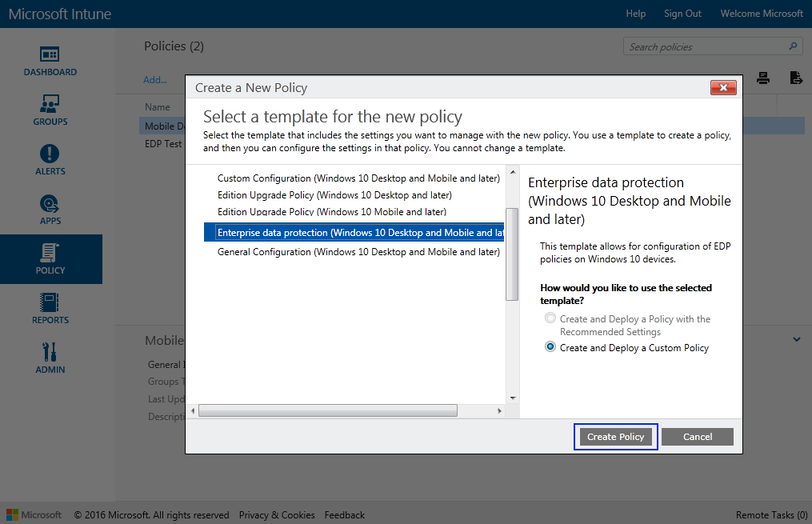Choose the Recommended Settings policy radio option
Viewport: 812px width, 524px height.
point(550,318)
